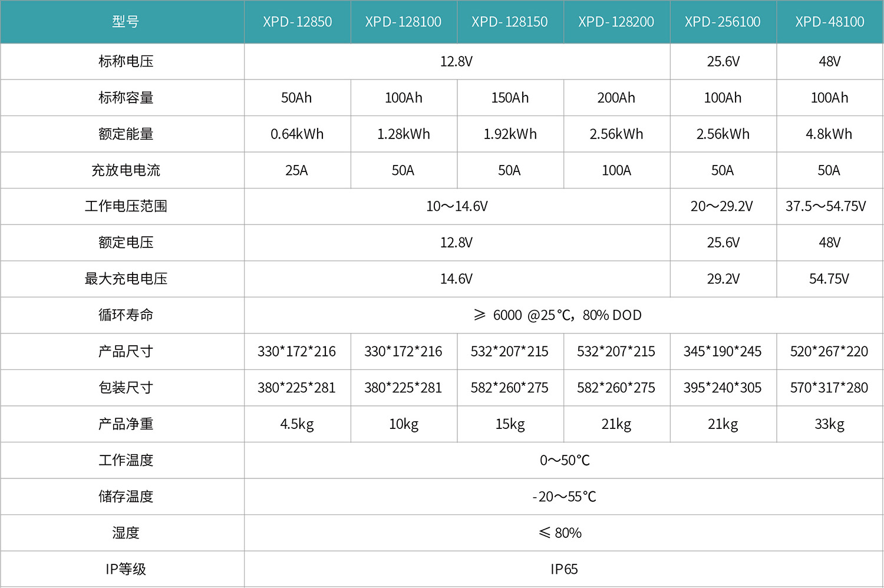Viewport: 884px width, 588px height.
Task: Click the XPD-12850 column header
Action: (297, 22)
